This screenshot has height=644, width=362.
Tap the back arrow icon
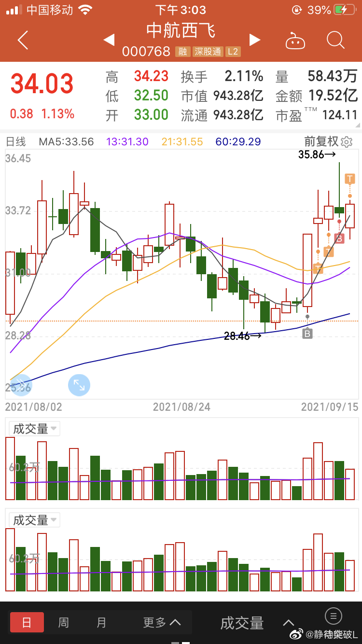pos(23,40)
